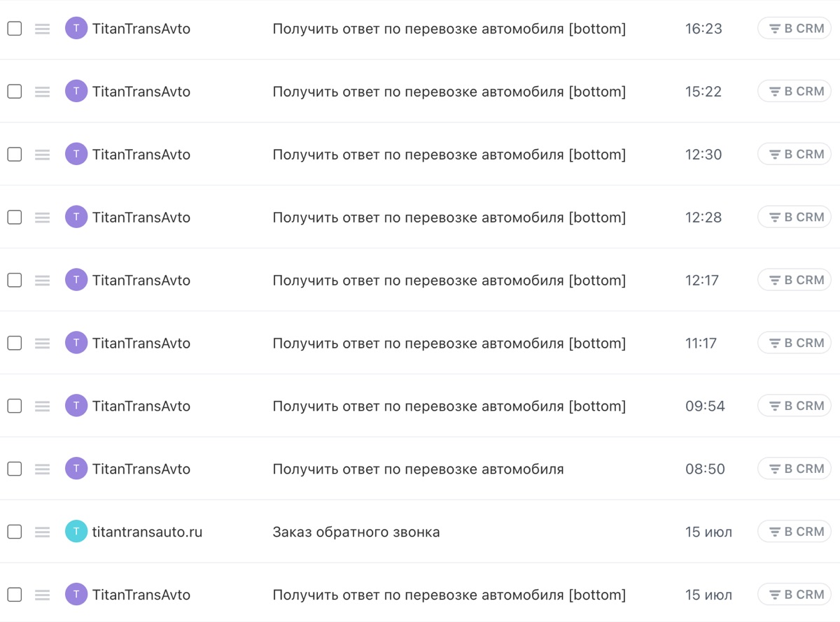Select the checkbox of the 12:28 message
Viewport: 840px width, 622px height.
pyautogui.click(x=14, y=218)
